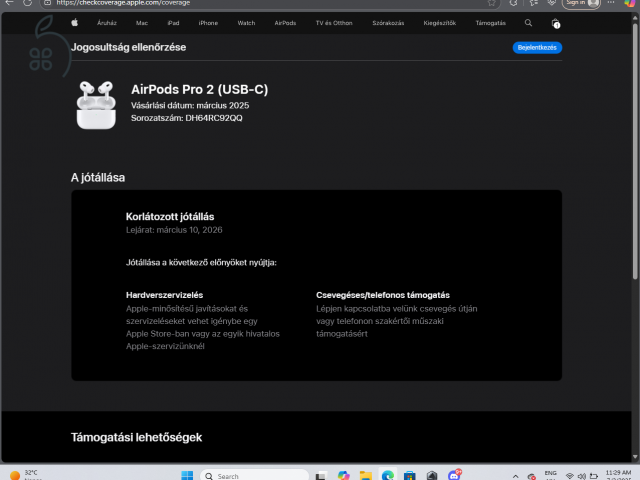Click the Bejelentkezés button
The height and width of the screenshot is (480, 640).
pos(537,47)
